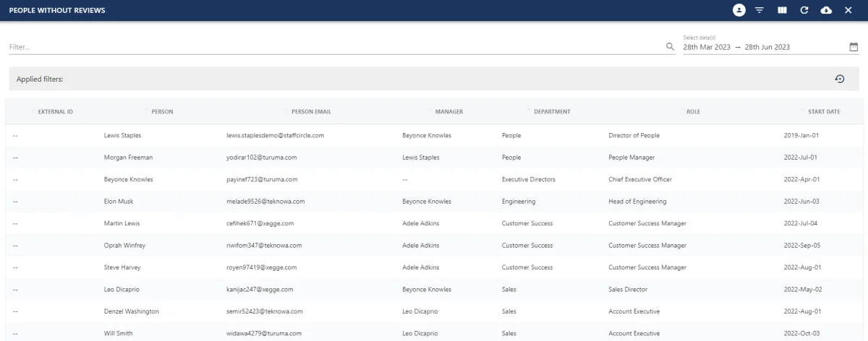
Task: Click the Director of People role cell
Action: tap(634, 135)
